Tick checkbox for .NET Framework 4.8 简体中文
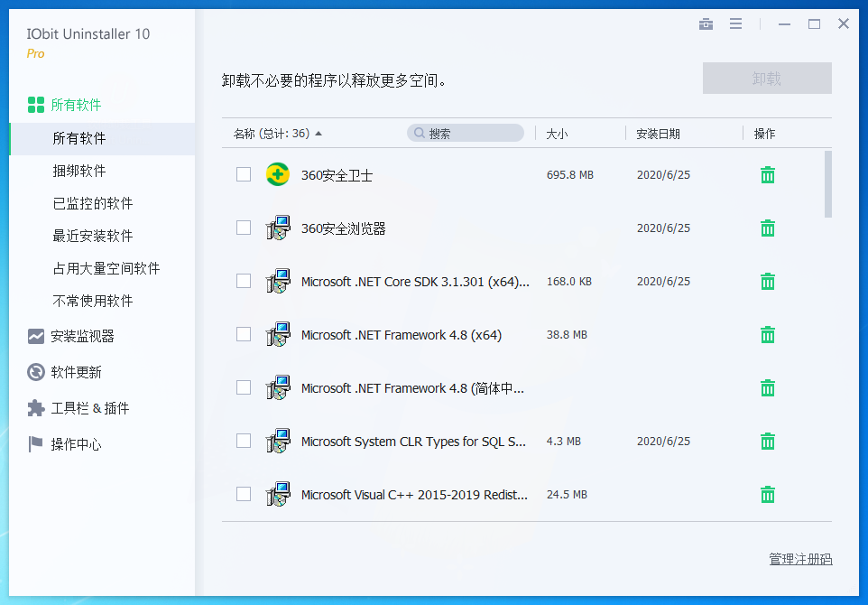This screenshot has height=605, width=868. pos(244,387)
